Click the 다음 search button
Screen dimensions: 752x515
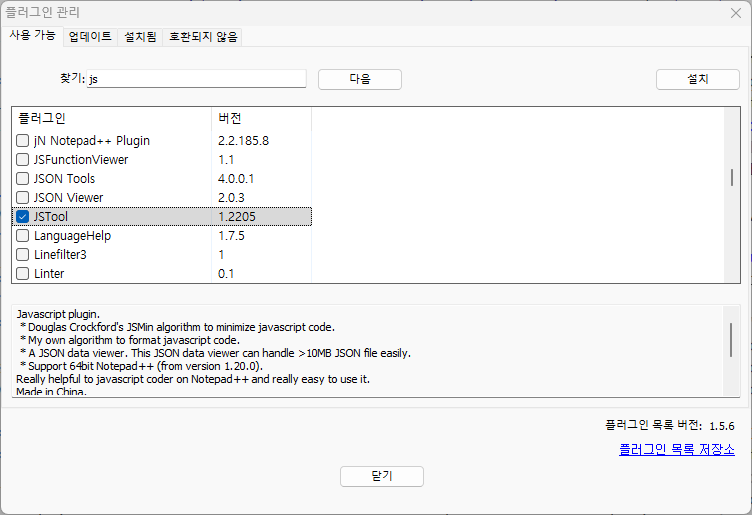click(360, 79)
